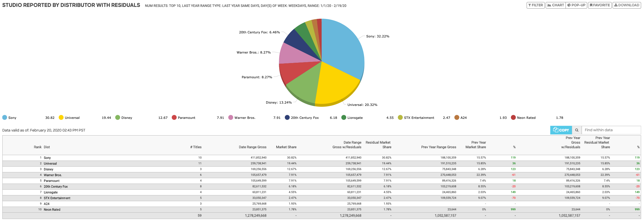Switch view with the Chart button

pyautogui.click(x=555, y=5)
